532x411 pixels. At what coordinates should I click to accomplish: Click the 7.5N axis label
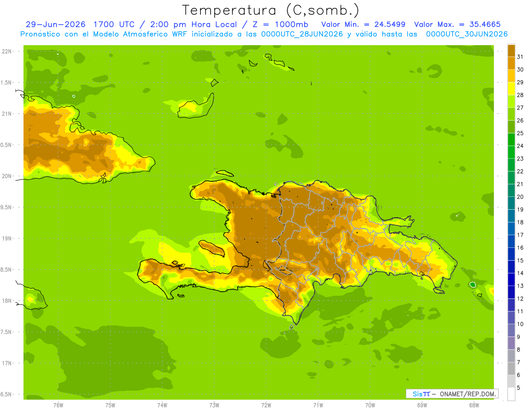coord(7,332)
